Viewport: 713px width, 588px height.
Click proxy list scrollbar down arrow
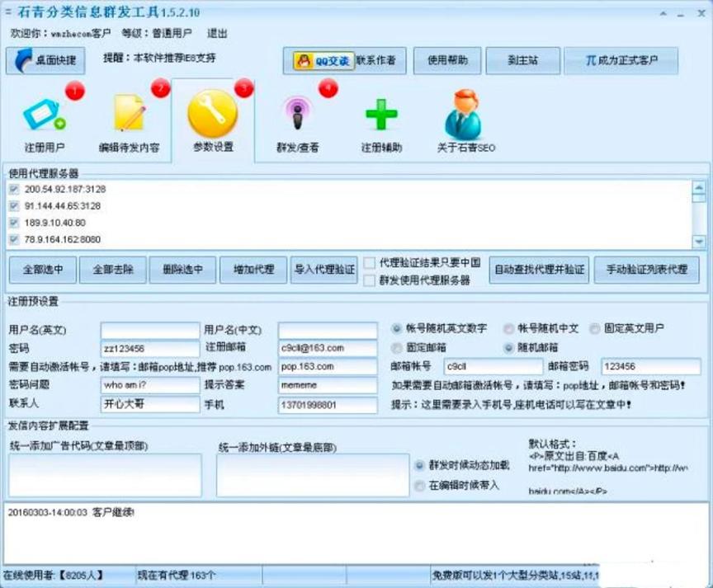pyautogui.click(x=699, y=242)
